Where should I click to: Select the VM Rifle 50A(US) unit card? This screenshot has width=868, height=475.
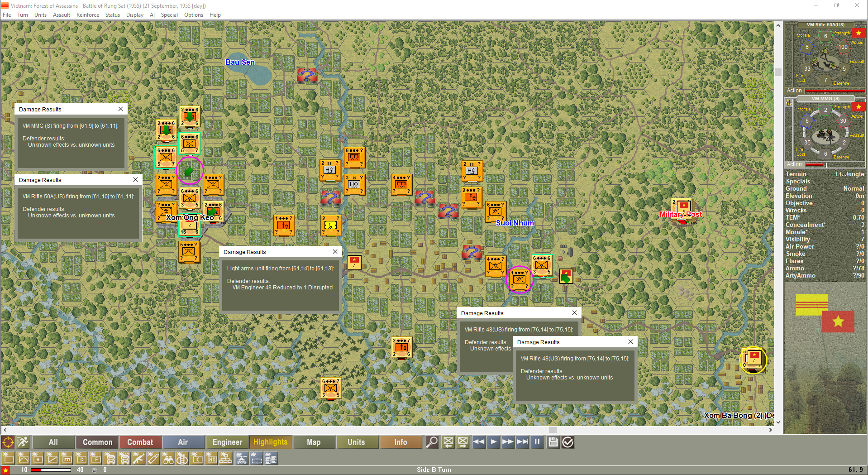(x=825, y=58)
